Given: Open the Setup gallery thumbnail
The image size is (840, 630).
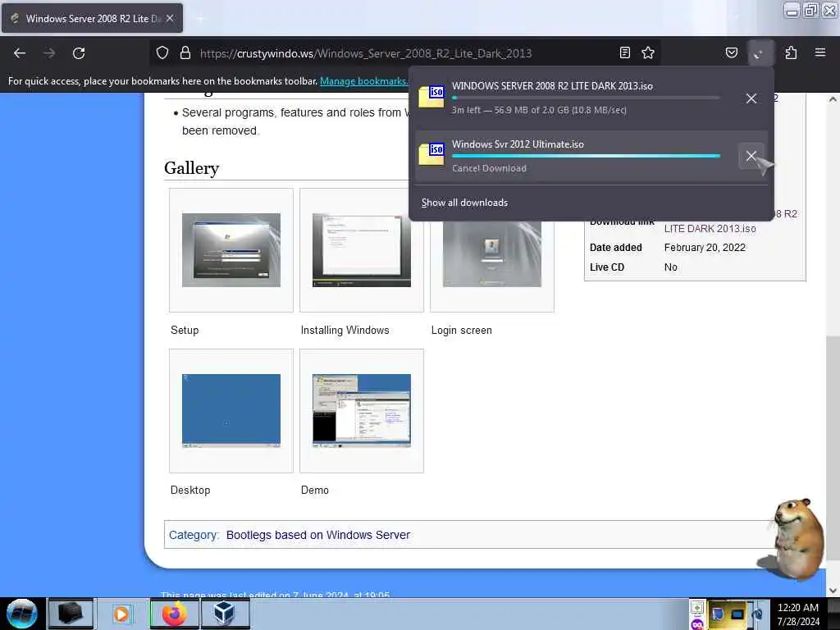Looking at the screenshot, I should [231, 249].
